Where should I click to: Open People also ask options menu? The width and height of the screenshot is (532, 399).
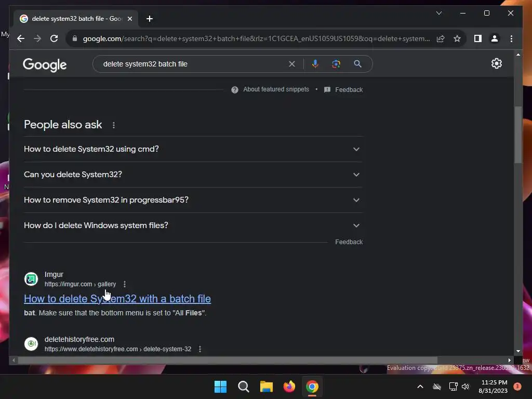tap(114, 125)
